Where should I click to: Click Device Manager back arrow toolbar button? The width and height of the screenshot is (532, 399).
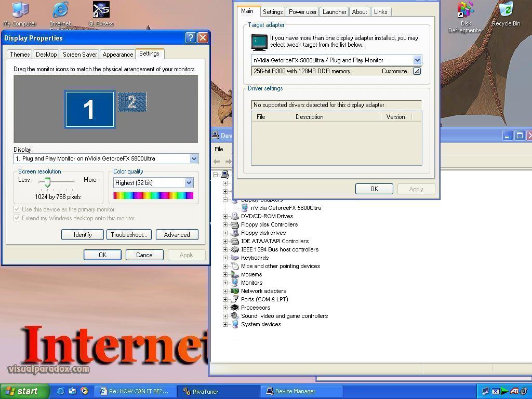click(x=217, y=162)
